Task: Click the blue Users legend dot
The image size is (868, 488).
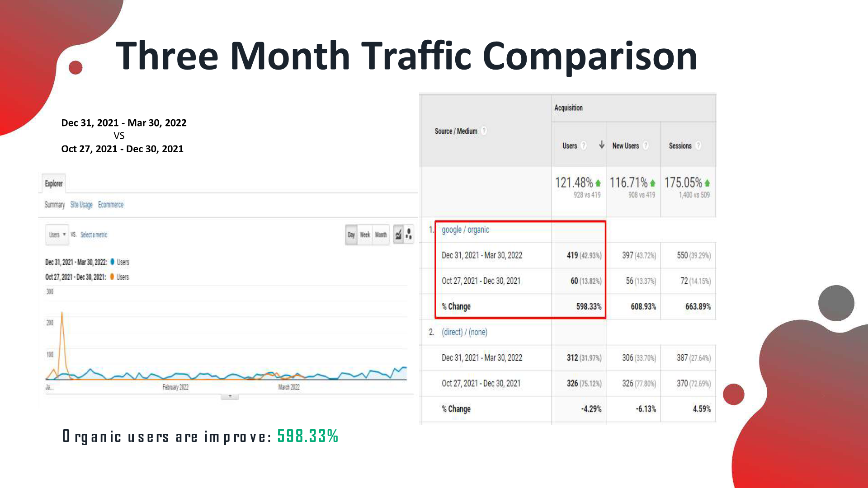Action: click(x=112, y=262)
